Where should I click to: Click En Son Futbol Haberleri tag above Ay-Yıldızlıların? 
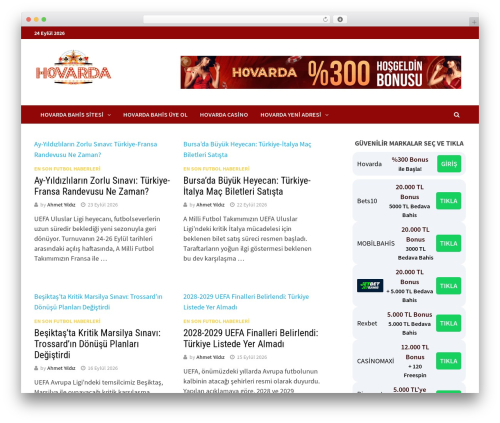67,169
